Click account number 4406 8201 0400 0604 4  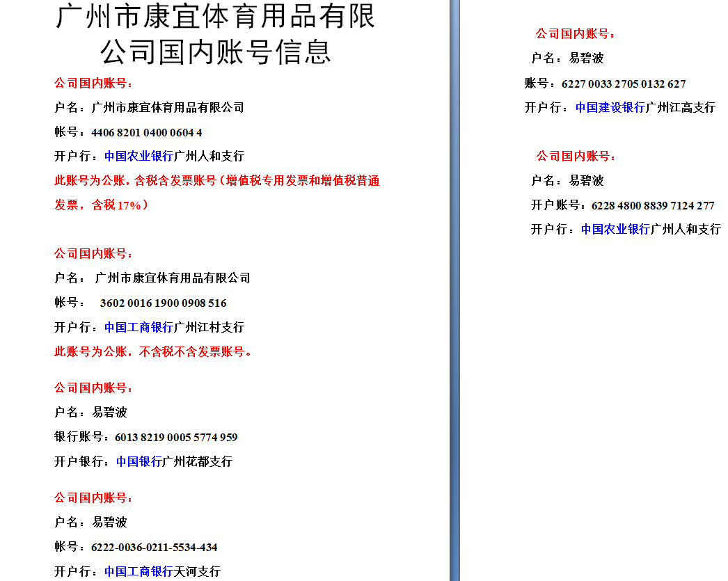click(x=146, y=133)
